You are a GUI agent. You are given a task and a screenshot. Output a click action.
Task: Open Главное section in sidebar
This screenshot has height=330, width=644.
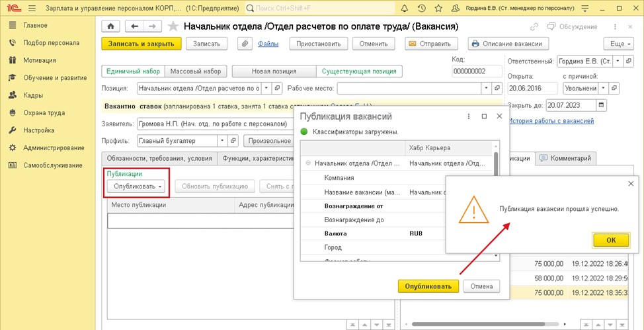tap(35, 26)
